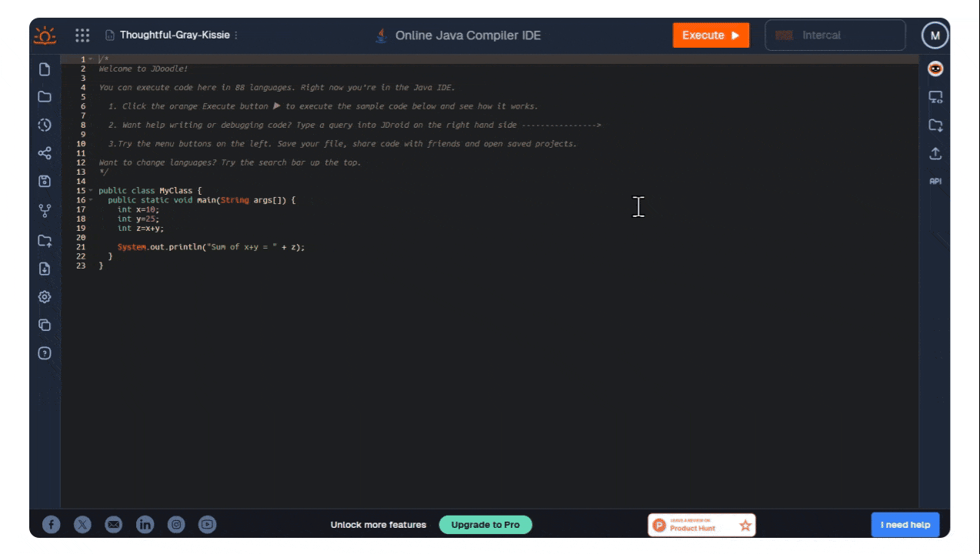Click the Intercal language search field
Image resolution: width=980 pixels, height=554 pixels.
835,35
